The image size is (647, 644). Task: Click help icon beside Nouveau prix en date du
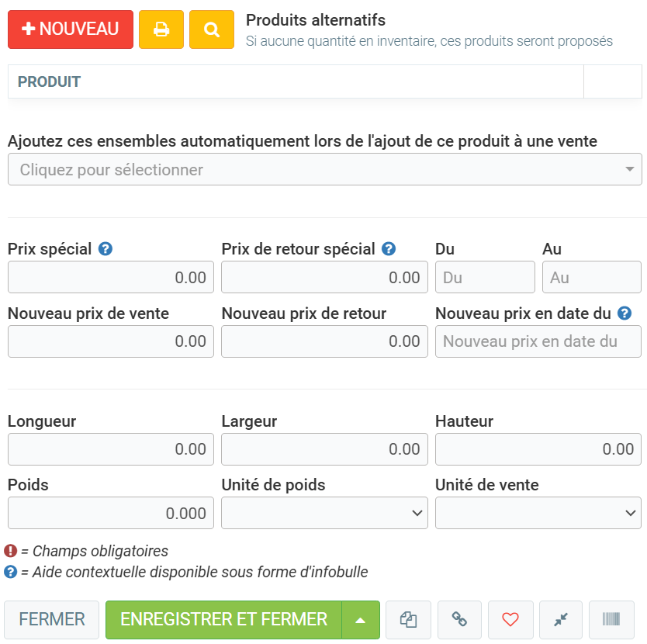624,313
